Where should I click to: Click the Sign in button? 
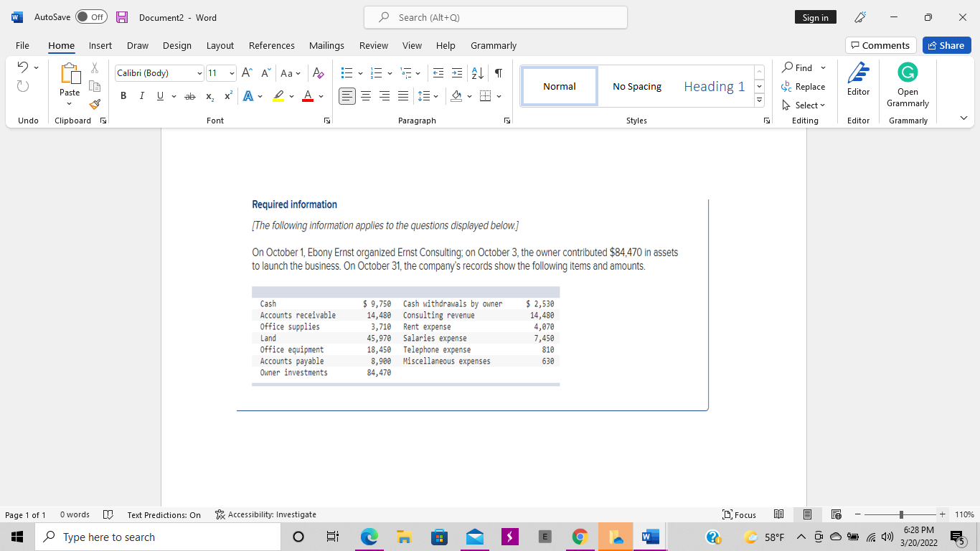(815, 17)
